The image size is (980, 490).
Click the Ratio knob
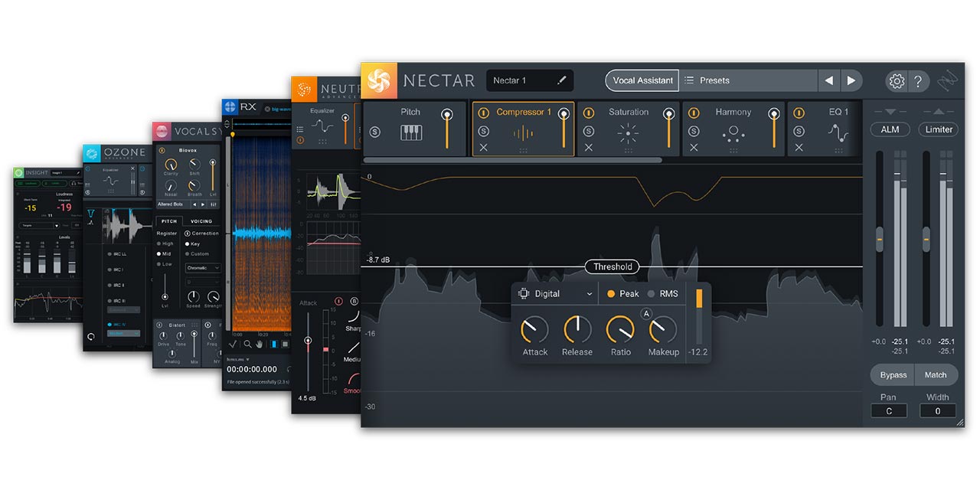point(620,330)
